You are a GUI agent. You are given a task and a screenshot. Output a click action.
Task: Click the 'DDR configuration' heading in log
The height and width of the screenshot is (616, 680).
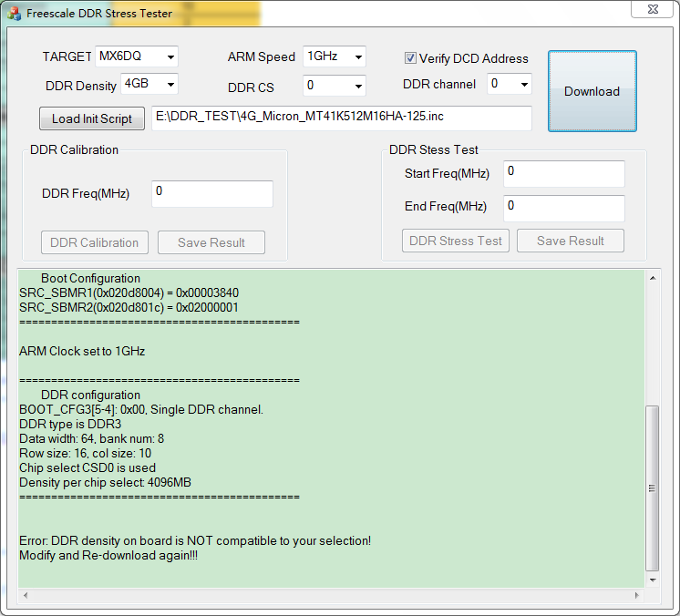(x=90, y=395)
